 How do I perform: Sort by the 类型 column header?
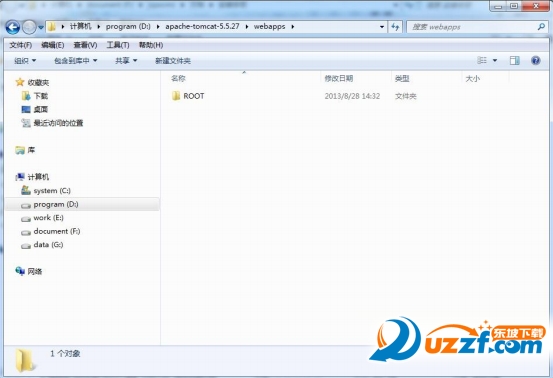point(402,79)
